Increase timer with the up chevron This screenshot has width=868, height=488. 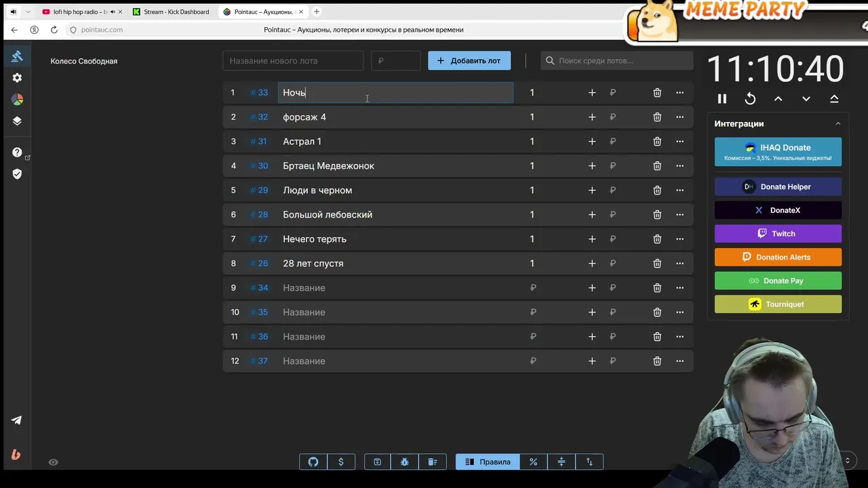tap(778, 99)
